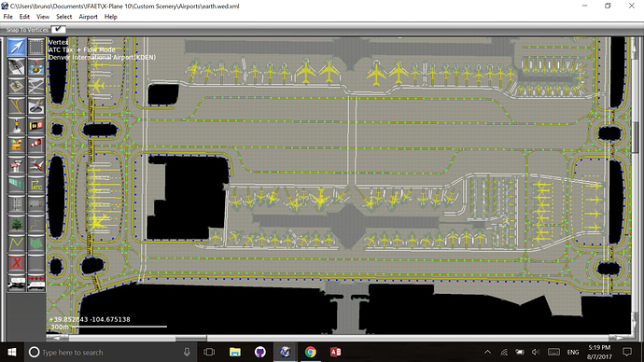Select the Marquee selection tool

pyautogui.click(x=36, y=47)
